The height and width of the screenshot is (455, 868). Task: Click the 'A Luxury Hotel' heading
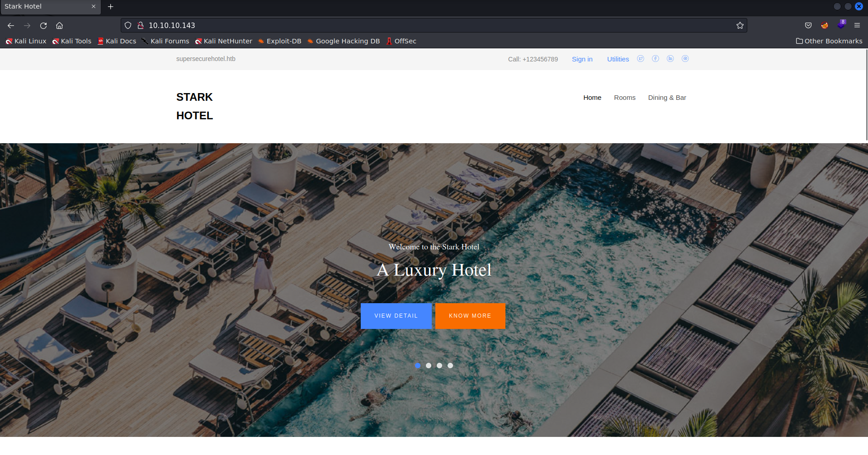[434, 270]
